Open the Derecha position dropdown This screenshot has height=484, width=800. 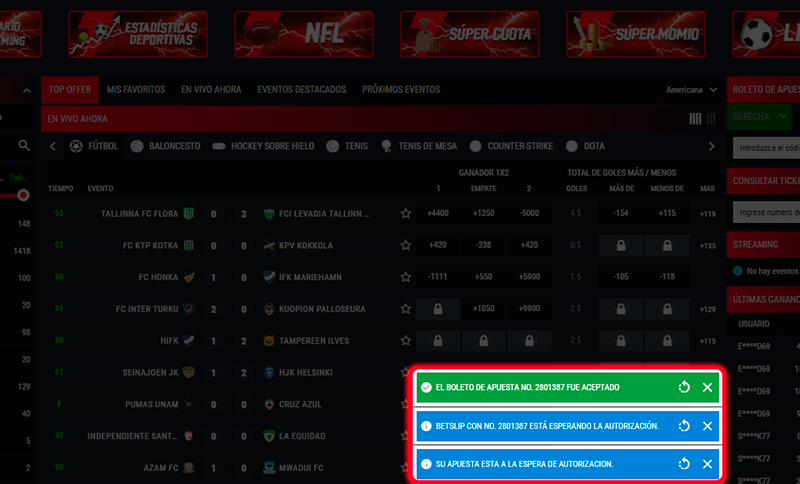coord(759,117)
